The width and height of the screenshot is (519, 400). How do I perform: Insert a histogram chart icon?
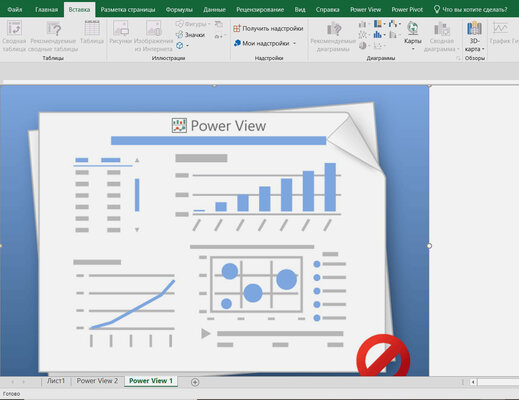coord(377,34)
